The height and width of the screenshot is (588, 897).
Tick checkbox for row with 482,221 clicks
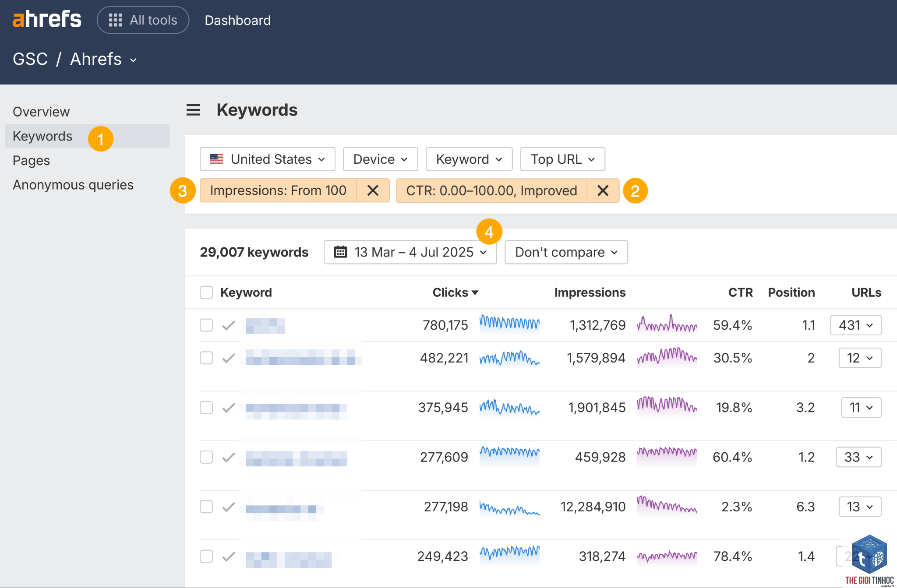(x=206, y=358)
